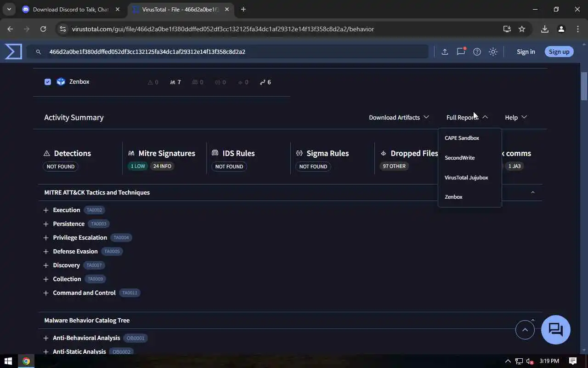Click the Zenbox cube icon
Screen dimensions: 588x368
(x=61, y=82)
